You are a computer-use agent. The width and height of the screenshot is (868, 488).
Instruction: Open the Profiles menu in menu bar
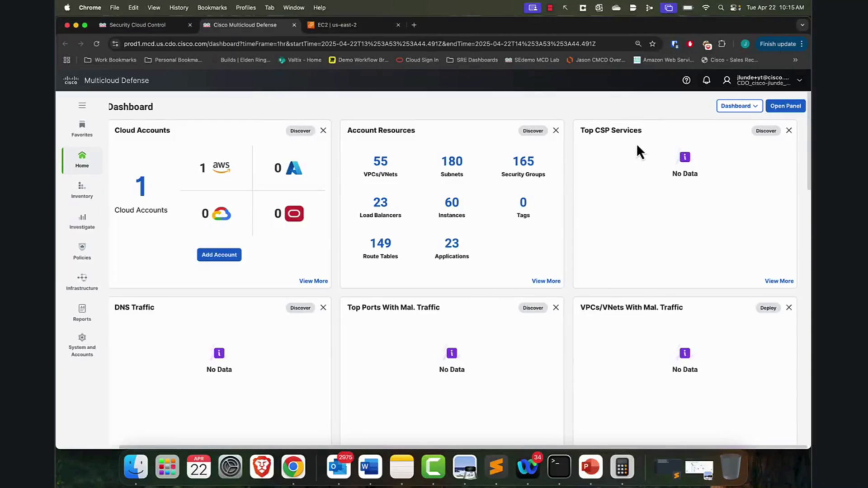[x=245, y=8]
